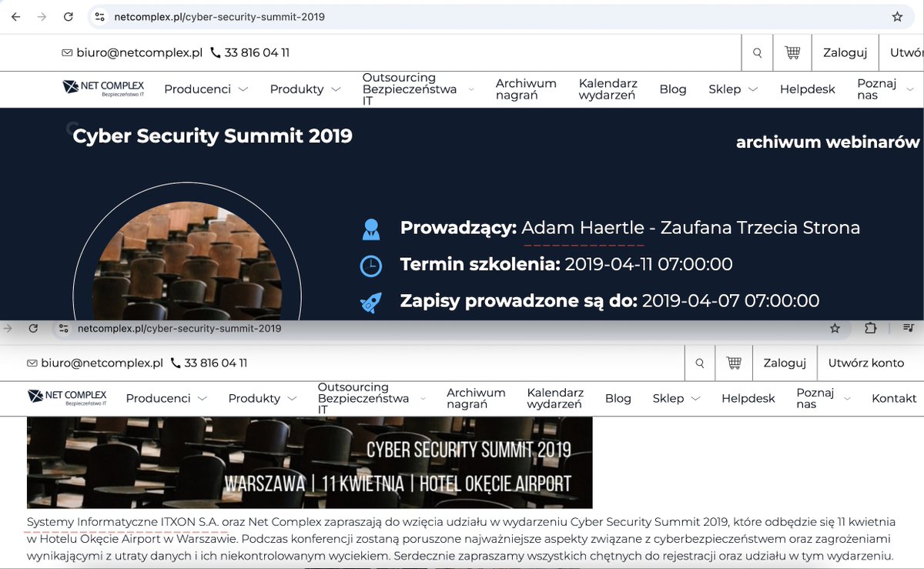924x569 pixels.
Task: Open Helpdesk in top browser window
Action: (x=807, y=89)
